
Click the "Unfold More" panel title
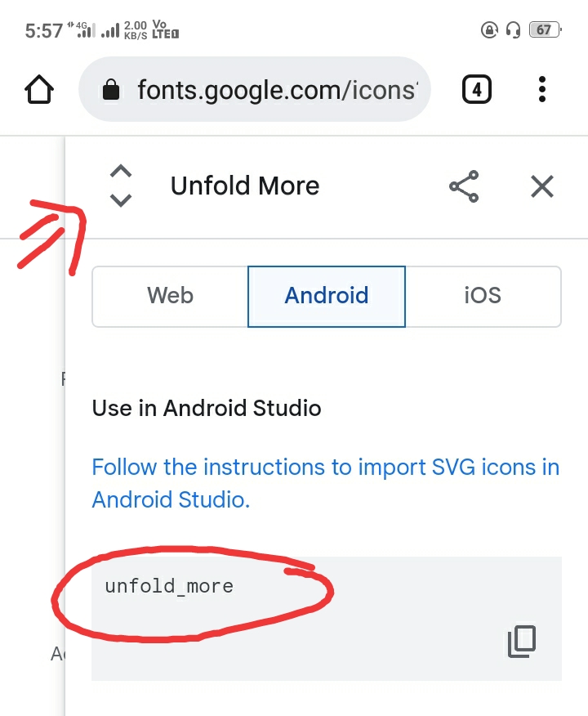[x=245, y=186]
